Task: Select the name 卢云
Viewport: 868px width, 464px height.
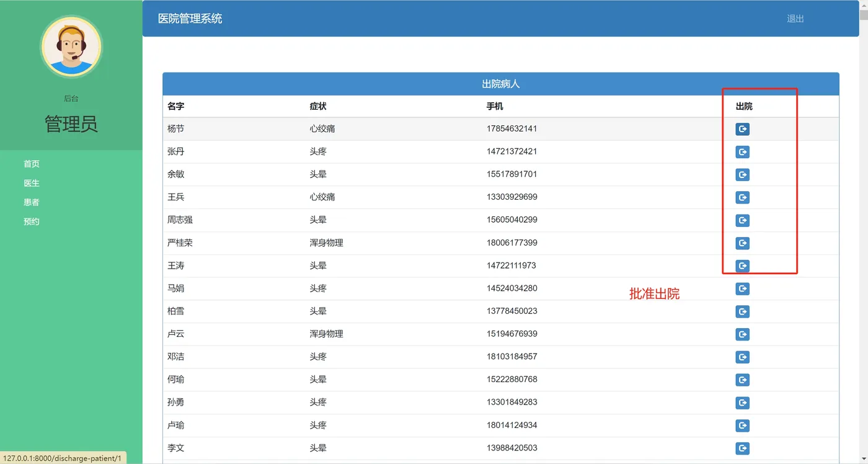Action: click(176, 334)
